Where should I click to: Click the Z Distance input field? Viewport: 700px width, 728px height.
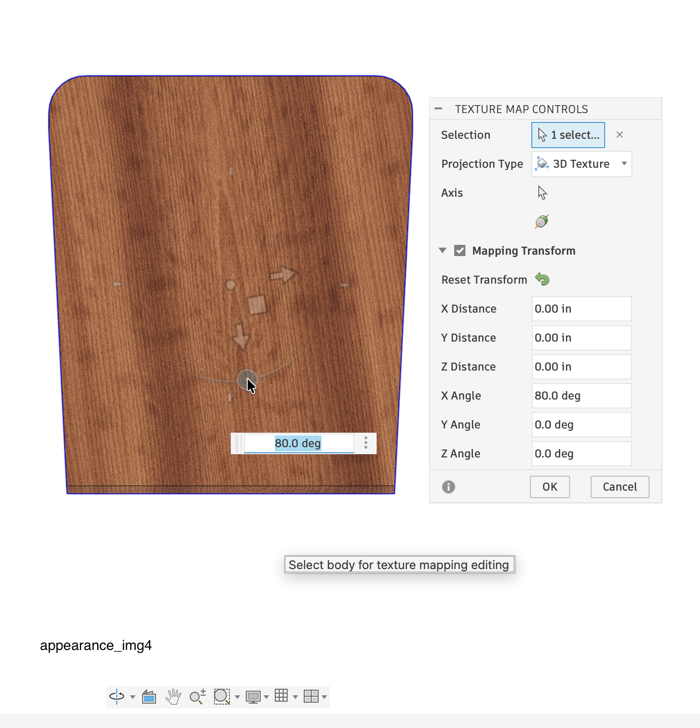582,367
